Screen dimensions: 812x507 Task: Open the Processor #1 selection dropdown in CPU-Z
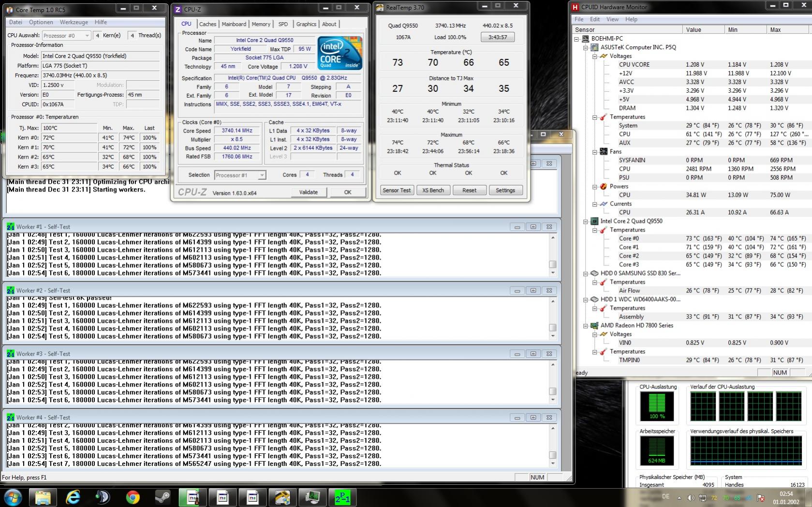240,175
